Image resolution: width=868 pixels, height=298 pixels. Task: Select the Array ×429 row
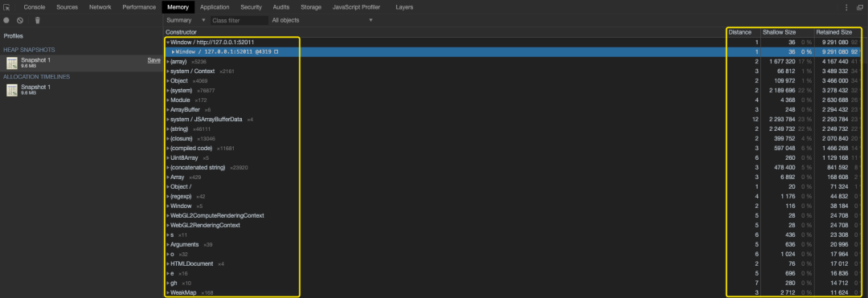click(514, 178)
